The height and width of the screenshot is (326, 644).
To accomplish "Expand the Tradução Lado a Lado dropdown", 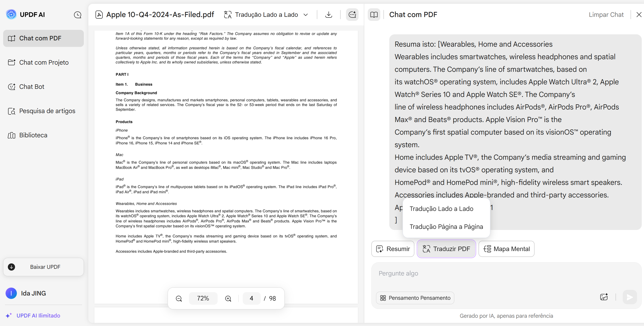I will (266, 15).
